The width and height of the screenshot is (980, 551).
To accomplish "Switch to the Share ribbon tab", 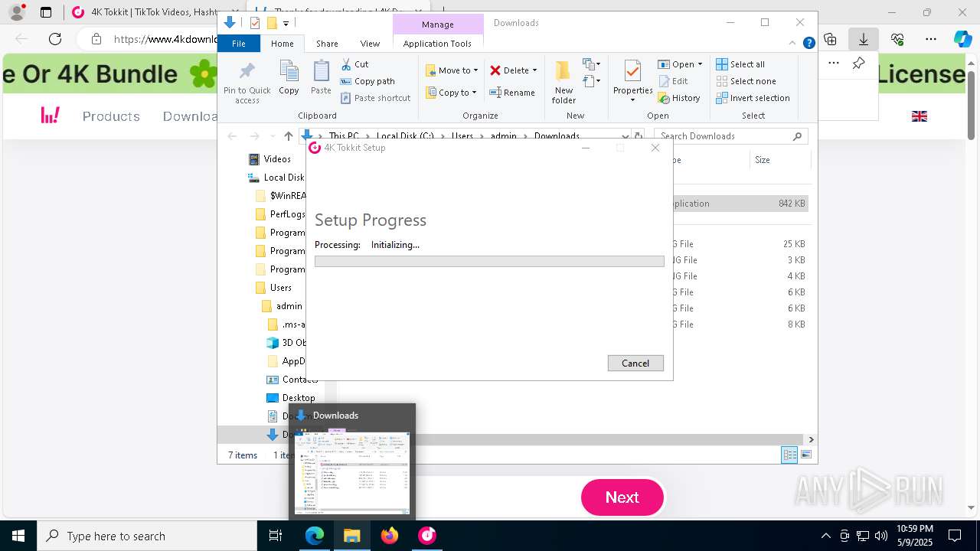I will click(327, 44).
